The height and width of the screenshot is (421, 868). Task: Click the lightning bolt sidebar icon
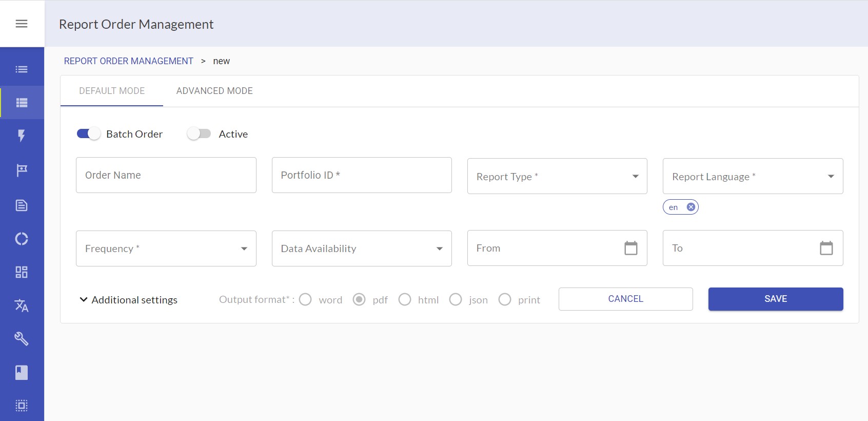pyautogui.click(x=22, y=136)
